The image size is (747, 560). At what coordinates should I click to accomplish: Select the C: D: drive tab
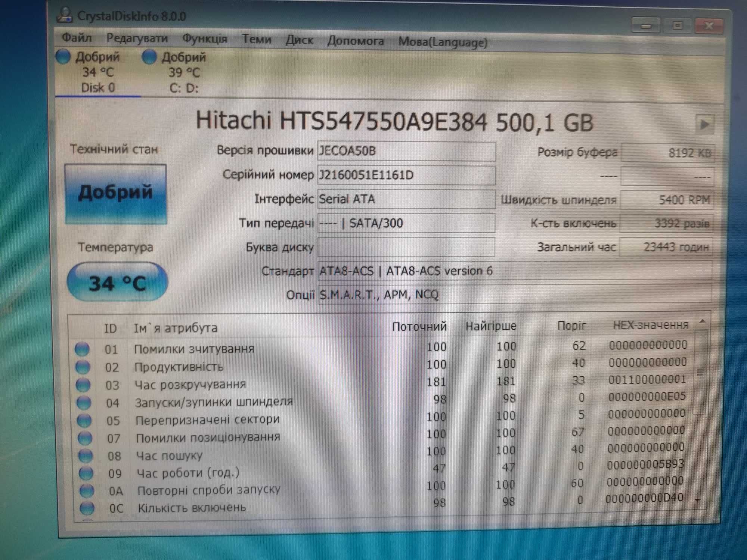coord(184,73)
